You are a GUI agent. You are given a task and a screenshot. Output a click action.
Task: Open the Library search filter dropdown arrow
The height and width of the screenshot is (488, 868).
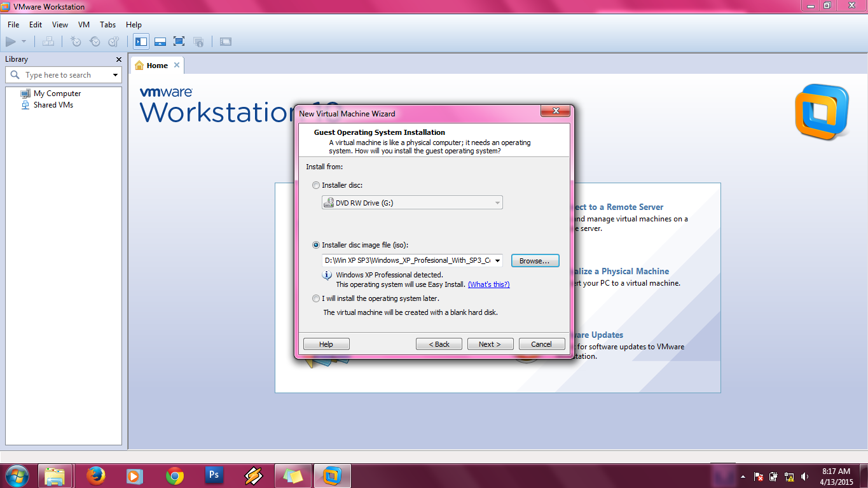115,75
